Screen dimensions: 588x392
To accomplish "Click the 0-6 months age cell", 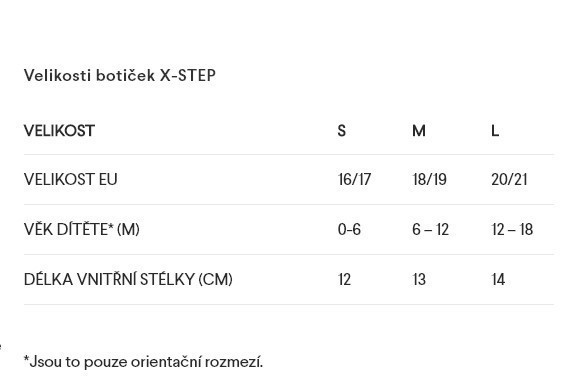I will click(349, 229).
